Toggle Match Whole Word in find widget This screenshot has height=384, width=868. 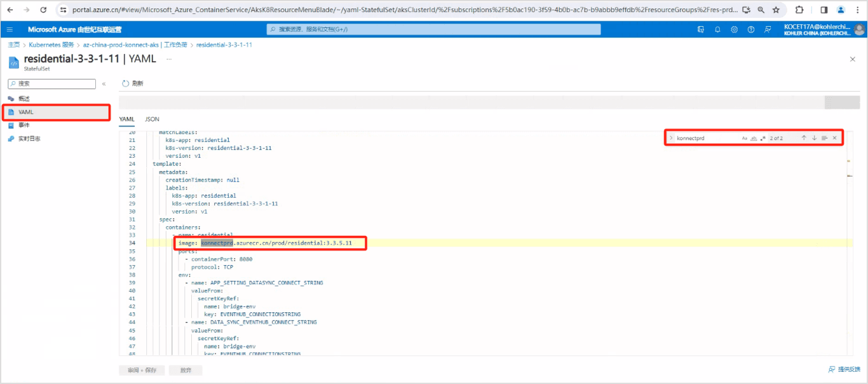coord(754,138)
